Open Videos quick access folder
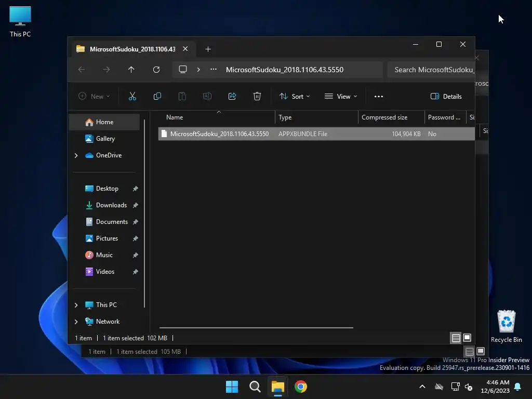This screenshot has width=532, height=399. point(105,271)
